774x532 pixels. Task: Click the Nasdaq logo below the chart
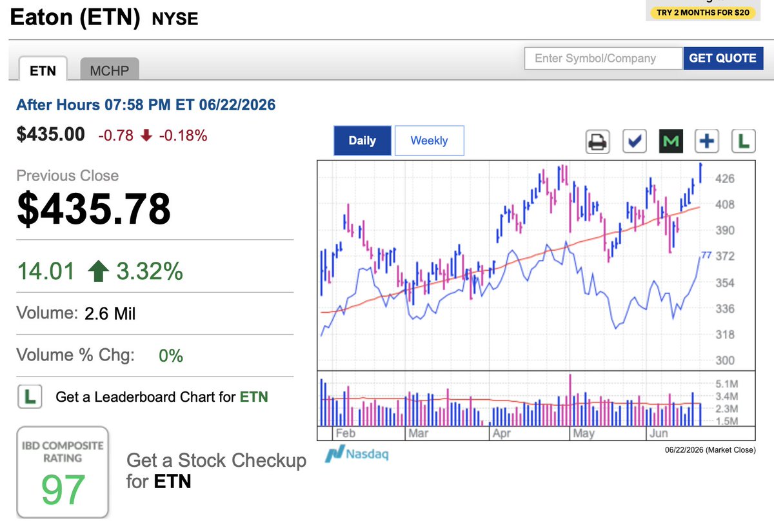357,454
